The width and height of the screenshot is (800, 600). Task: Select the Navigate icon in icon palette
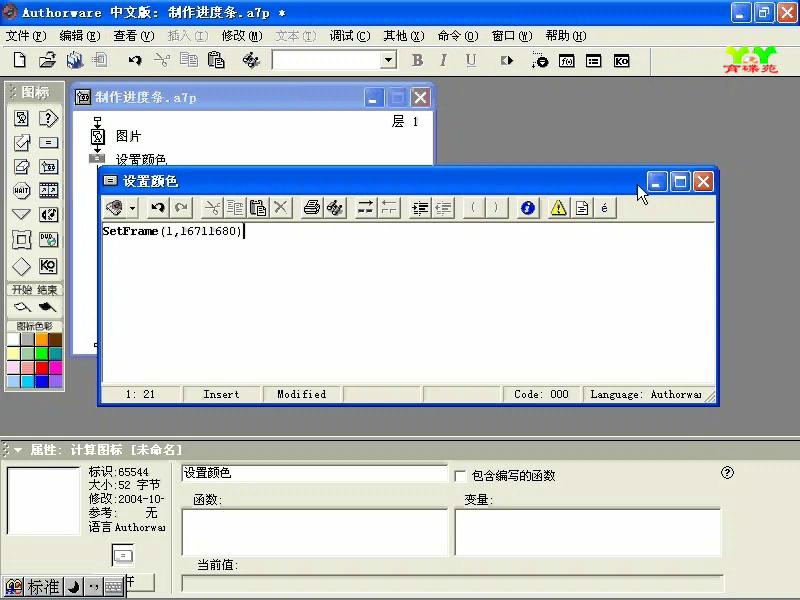click(21, 214)
